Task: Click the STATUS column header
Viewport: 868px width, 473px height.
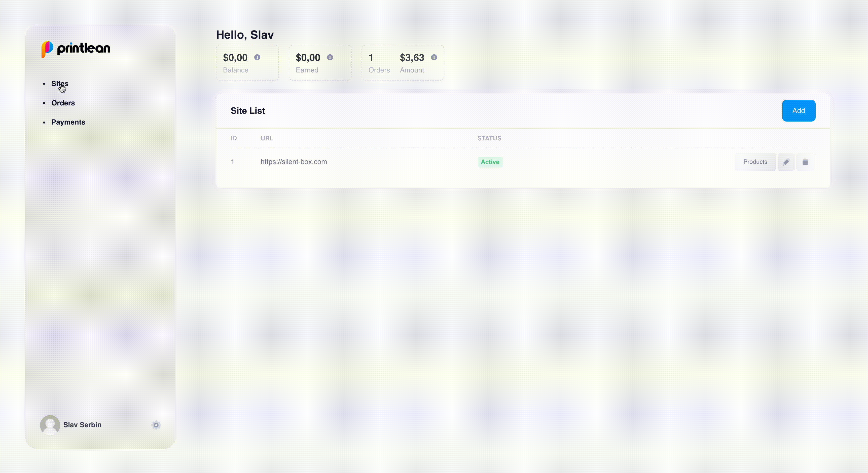Action: point(489,138)
